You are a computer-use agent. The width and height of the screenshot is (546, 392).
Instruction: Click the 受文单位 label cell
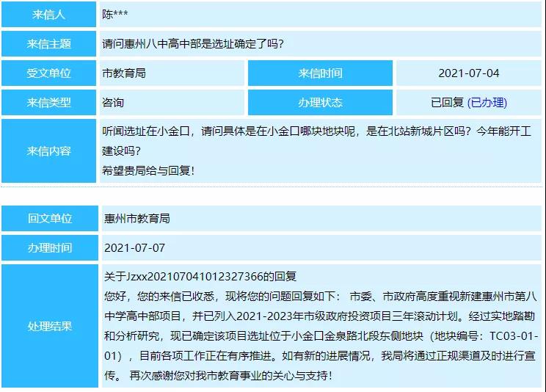pyautogui.click(x=48, y=73)
